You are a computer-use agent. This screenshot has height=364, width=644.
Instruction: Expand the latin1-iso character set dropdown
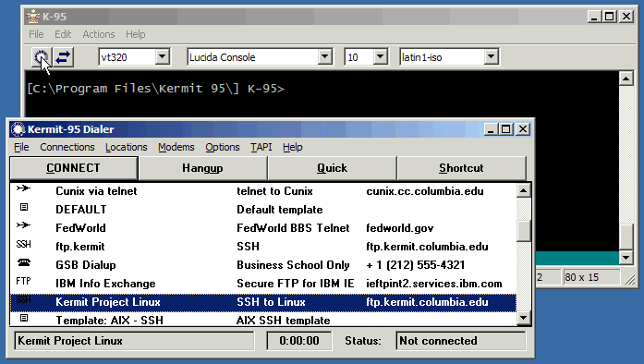(492, 56)
